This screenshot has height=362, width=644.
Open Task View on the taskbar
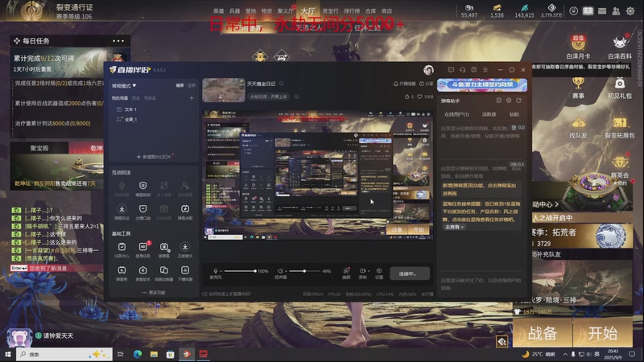pyautogui.click(x=120, y=354)
